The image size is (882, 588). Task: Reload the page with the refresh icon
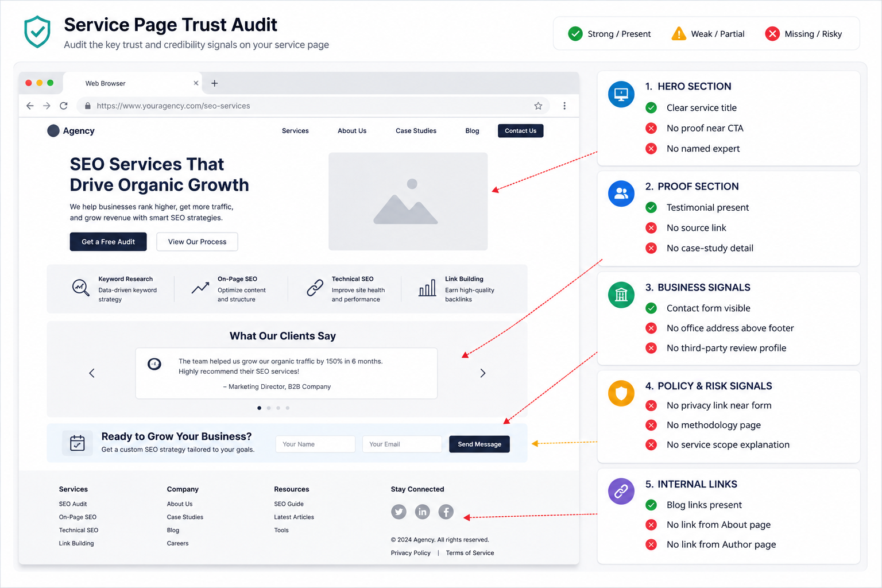tap(64, 106)
